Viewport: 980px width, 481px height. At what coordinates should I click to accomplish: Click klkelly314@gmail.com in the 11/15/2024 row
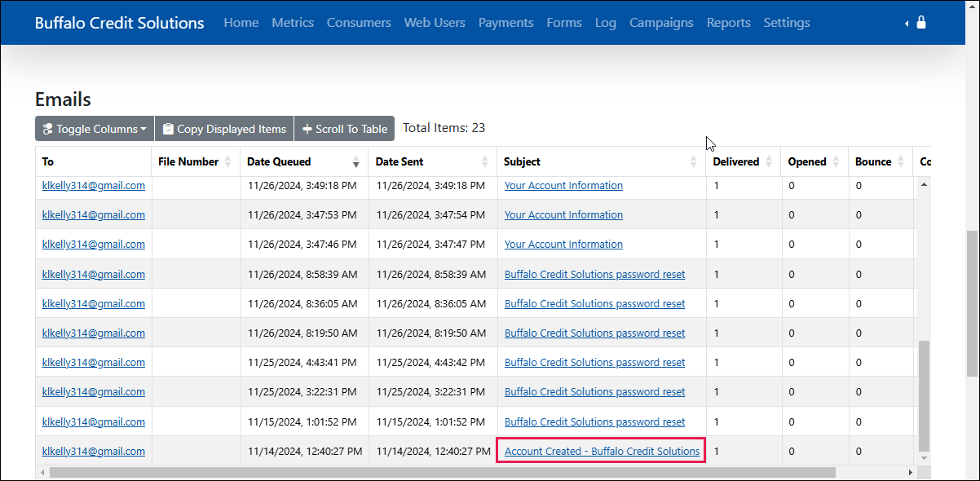[x=94, y=421]
